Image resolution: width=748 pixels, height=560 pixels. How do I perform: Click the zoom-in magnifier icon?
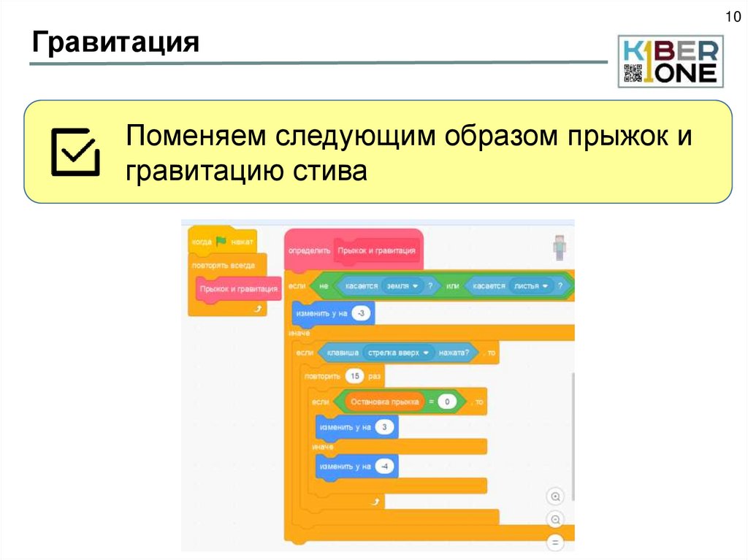click(554, 496)
